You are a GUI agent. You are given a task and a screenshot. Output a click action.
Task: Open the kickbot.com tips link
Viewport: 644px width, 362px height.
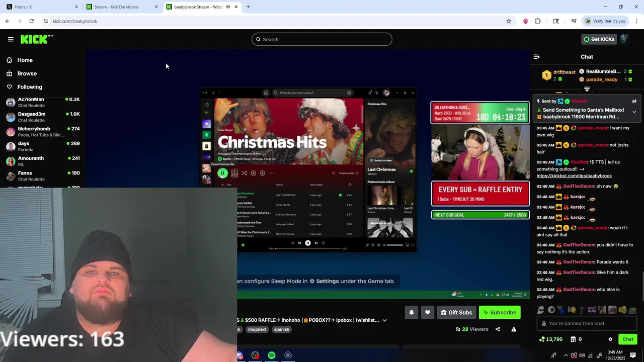(x=574, y=176)
